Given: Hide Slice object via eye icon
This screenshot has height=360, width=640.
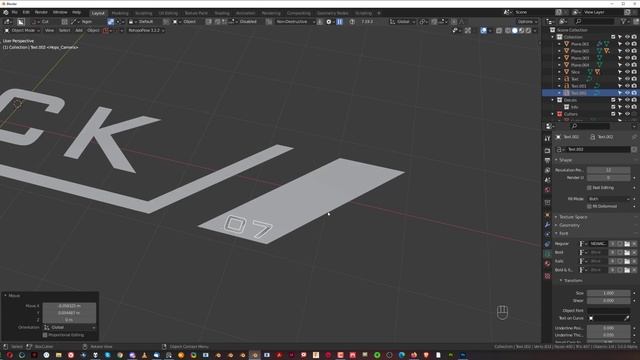Looking at the screenshot, I should tap(627, 72).
